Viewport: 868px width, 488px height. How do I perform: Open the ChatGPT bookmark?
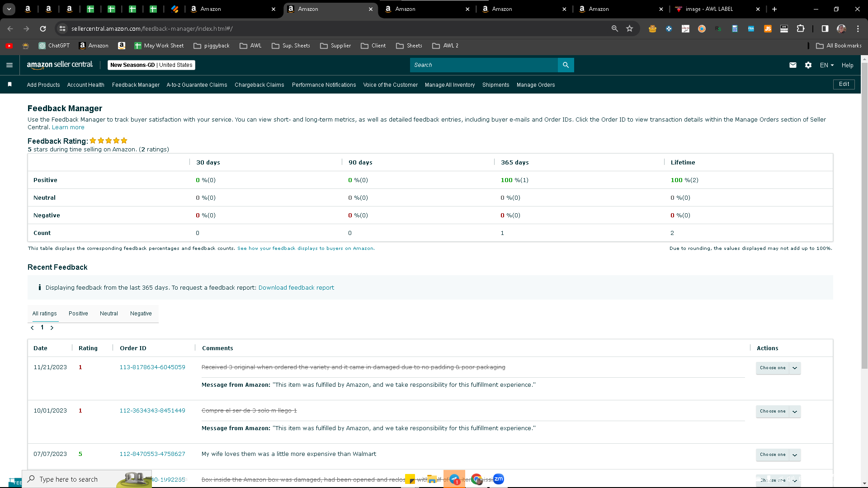click(54, 46)
